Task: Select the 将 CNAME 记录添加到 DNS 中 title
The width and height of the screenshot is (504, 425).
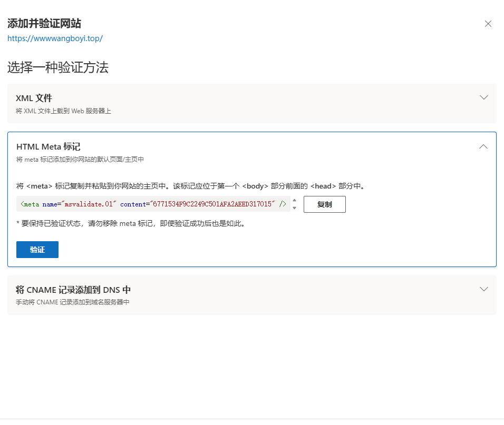Action: 73,290
